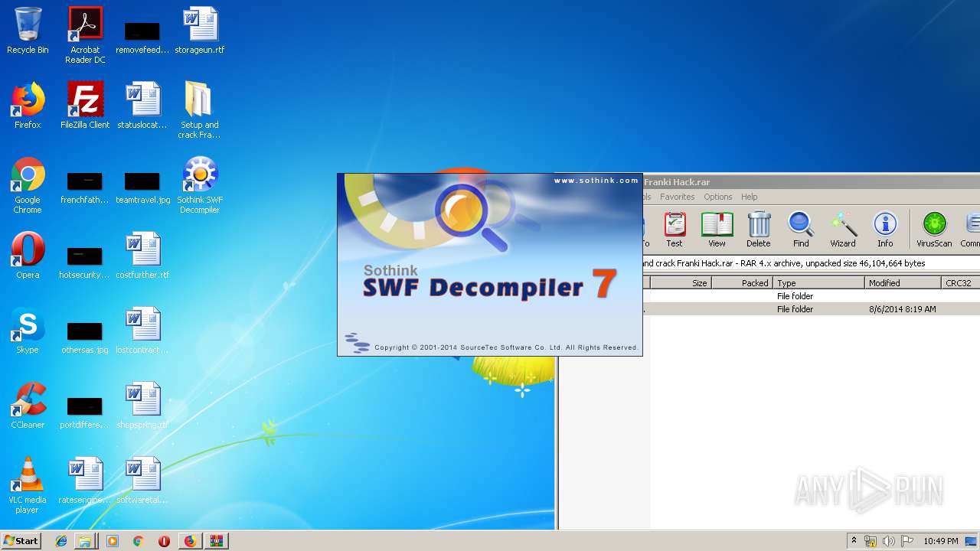
Task: Click the Sothink SWF Decompiler splash screen
Action: [x=490, y=265]
